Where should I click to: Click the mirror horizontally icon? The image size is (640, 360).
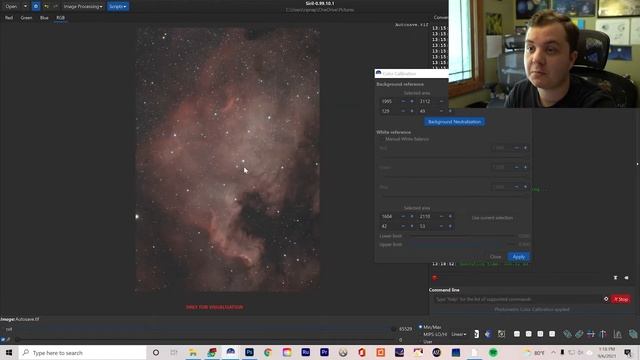click(x=591, y=334)
